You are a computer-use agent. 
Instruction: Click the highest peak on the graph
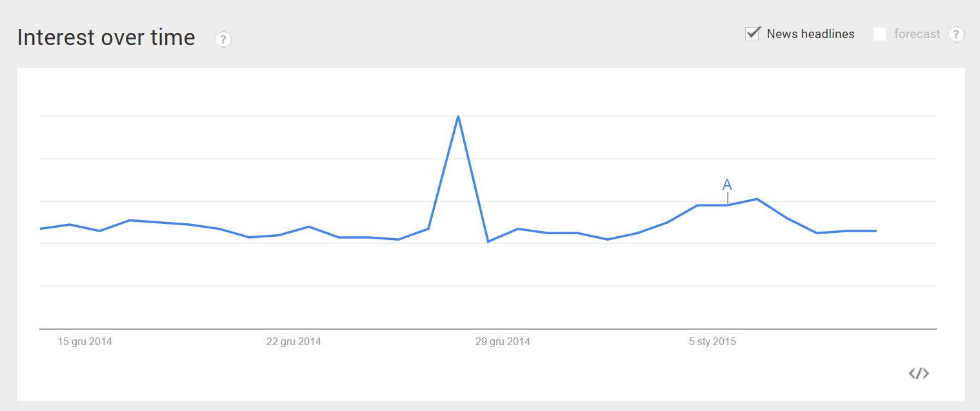[x=458, y=116]
